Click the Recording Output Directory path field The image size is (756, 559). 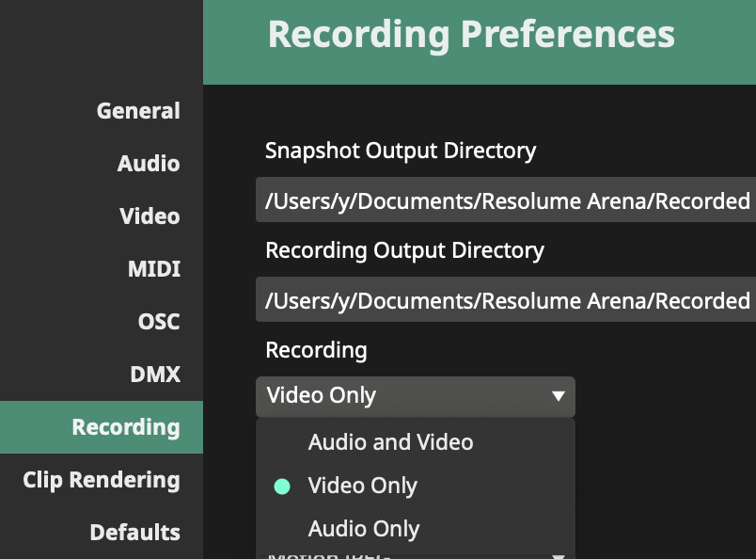(506, 301)
